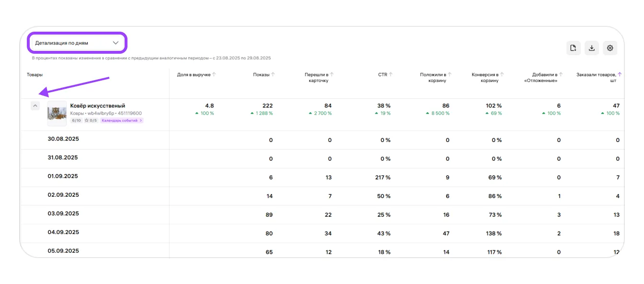Click the 6/10 content score badge

77,120
